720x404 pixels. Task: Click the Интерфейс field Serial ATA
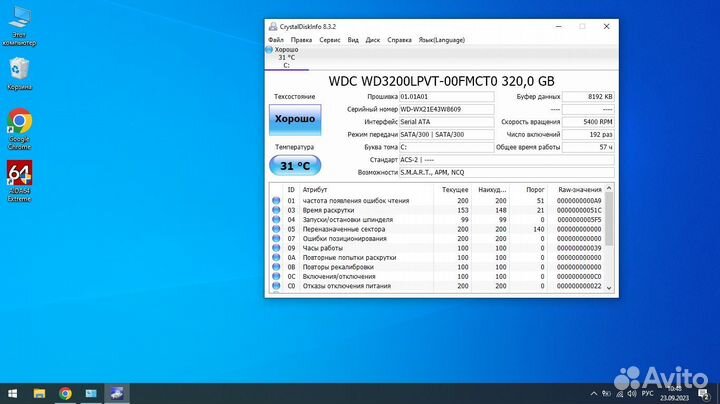pyautogui.click(x=447, y=122)
